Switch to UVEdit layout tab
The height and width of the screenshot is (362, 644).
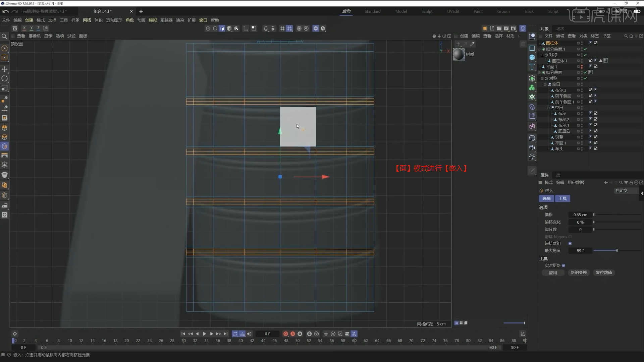(453, 11)
